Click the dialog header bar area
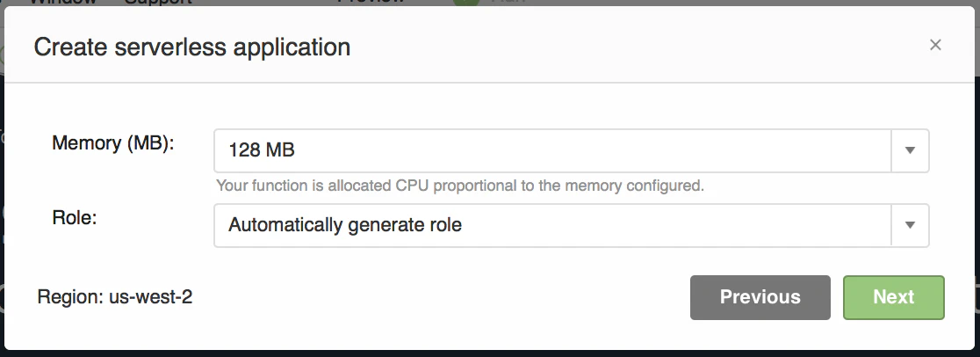 pyautogui.click(x=490, y=45)
